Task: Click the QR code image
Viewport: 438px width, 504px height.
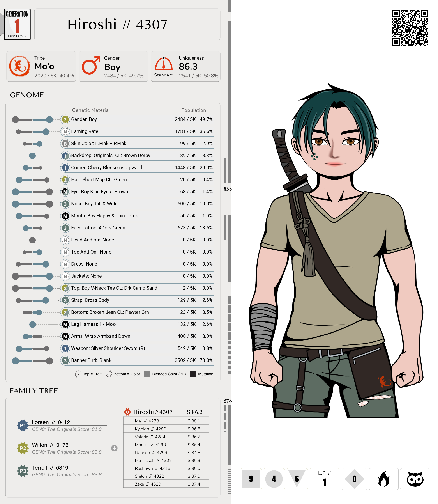Action: click(x=410, y=28)
